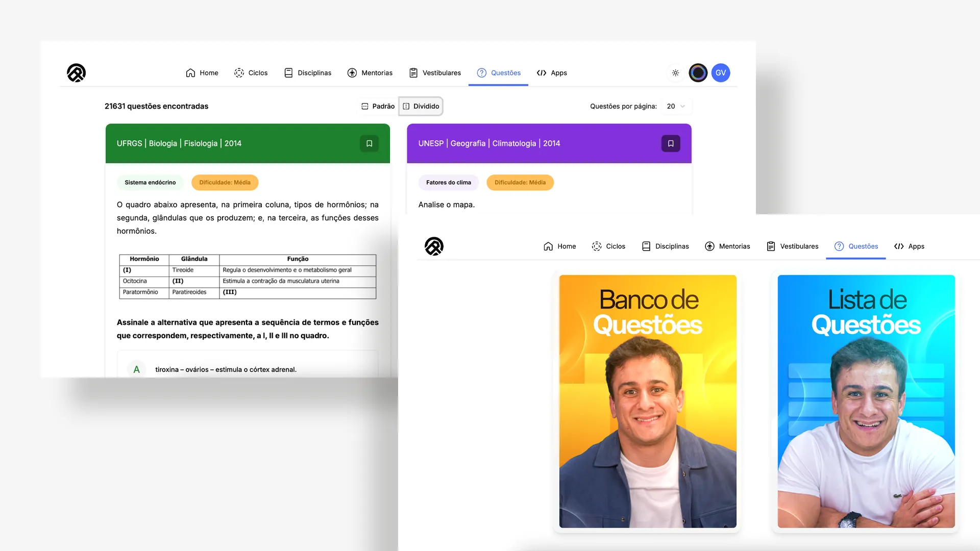The height and width of the screenshot is (551, 980).
Task: Bookmark the UFRGS Biologia question
Action: pos(369,143)
